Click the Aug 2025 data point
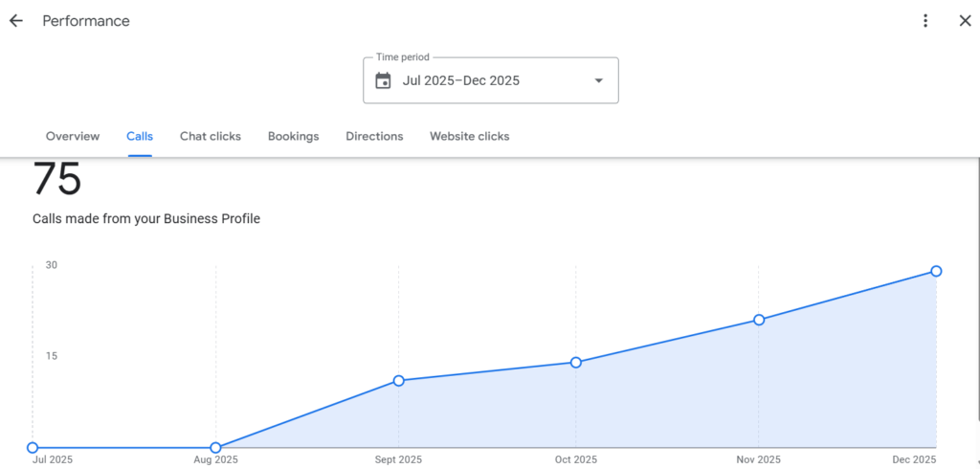Image resolution: width=980 pixels, height=469 pixels. (x=215, y=447)
